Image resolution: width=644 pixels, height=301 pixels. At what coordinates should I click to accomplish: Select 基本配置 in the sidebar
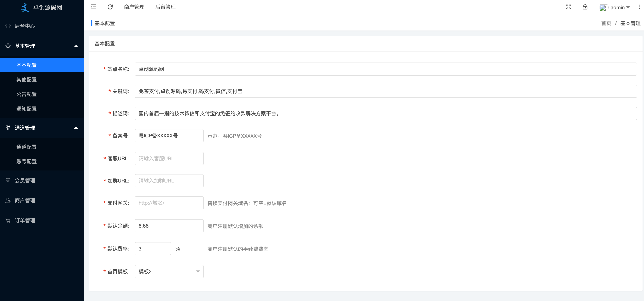point(42,65)
